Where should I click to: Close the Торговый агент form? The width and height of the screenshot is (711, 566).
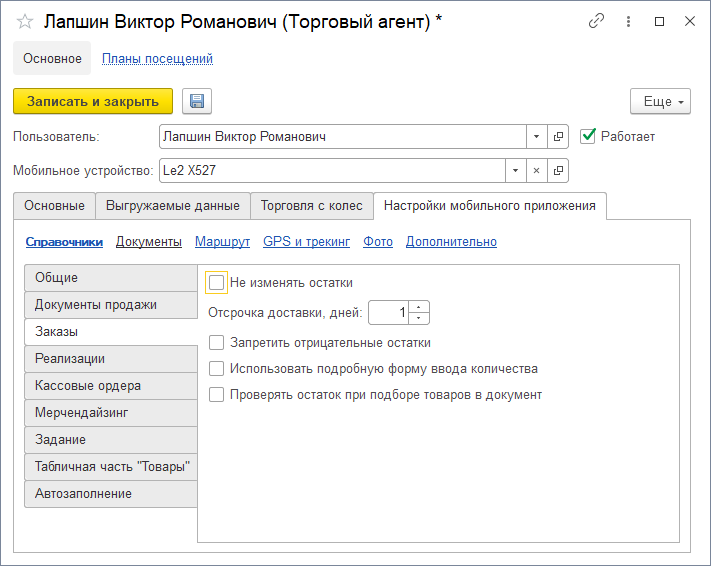click(690, 21)
